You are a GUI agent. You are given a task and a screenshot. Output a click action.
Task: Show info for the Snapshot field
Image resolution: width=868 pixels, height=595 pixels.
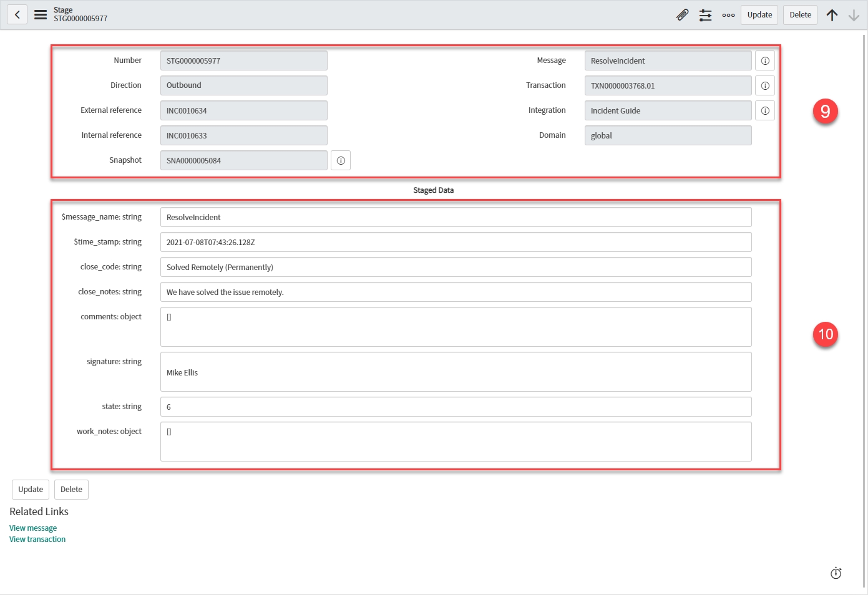pos(341,160)
